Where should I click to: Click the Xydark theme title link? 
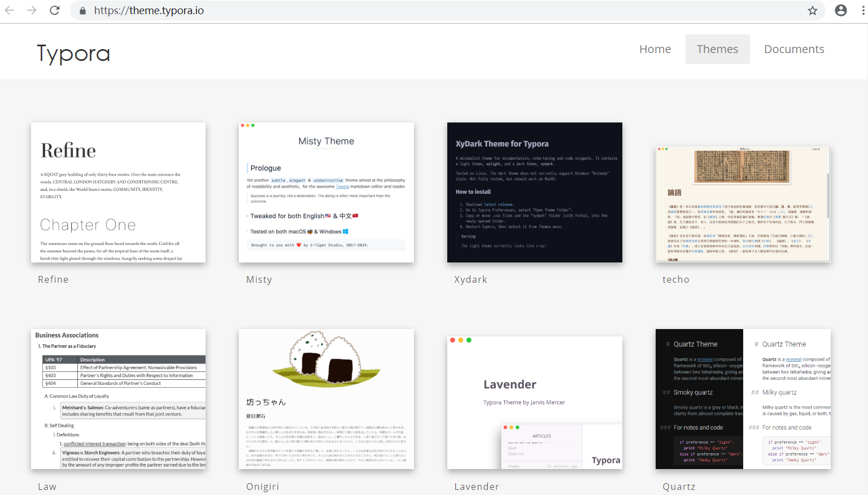(x=471, y=279)
